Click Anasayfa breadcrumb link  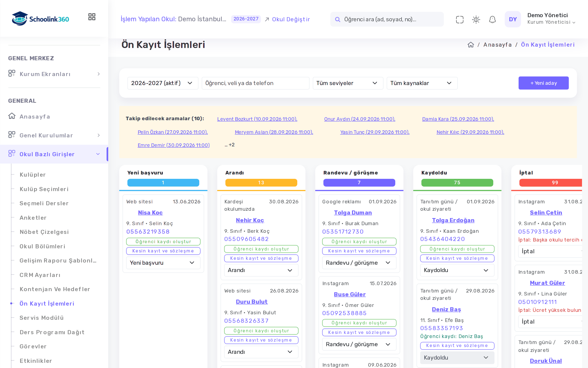click(497, 45)
